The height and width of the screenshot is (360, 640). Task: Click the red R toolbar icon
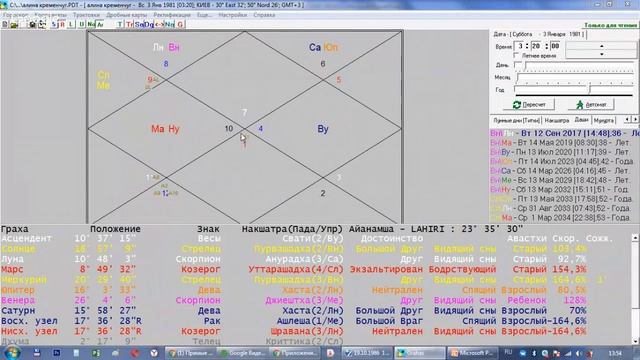pos(62,24)
